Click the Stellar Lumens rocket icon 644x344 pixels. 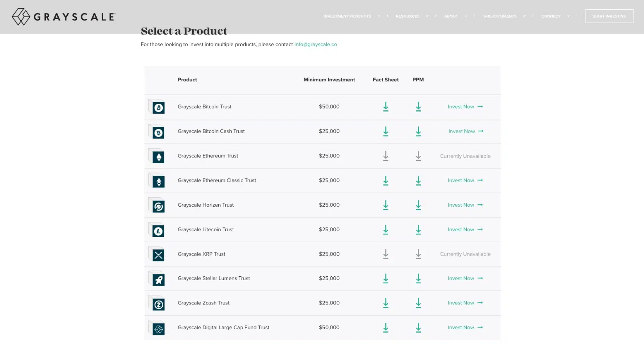click(x=158, y=279)
